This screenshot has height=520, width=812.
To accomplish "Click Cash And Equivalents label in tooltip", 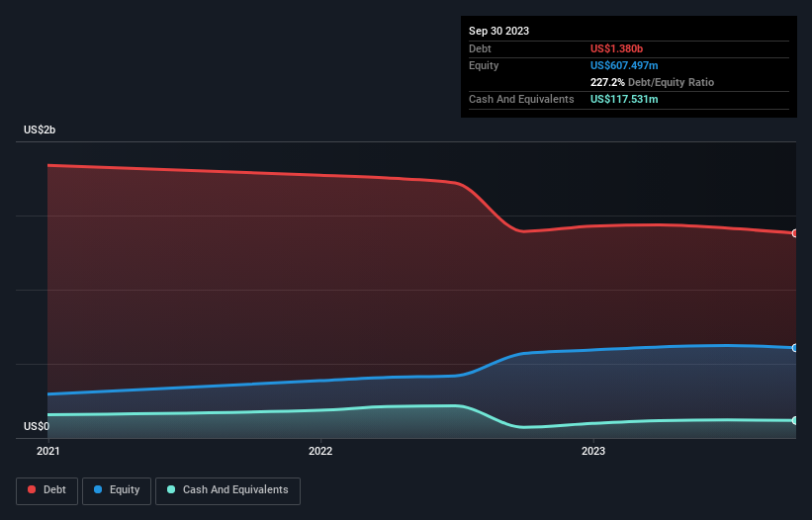I will click(521, 99).
